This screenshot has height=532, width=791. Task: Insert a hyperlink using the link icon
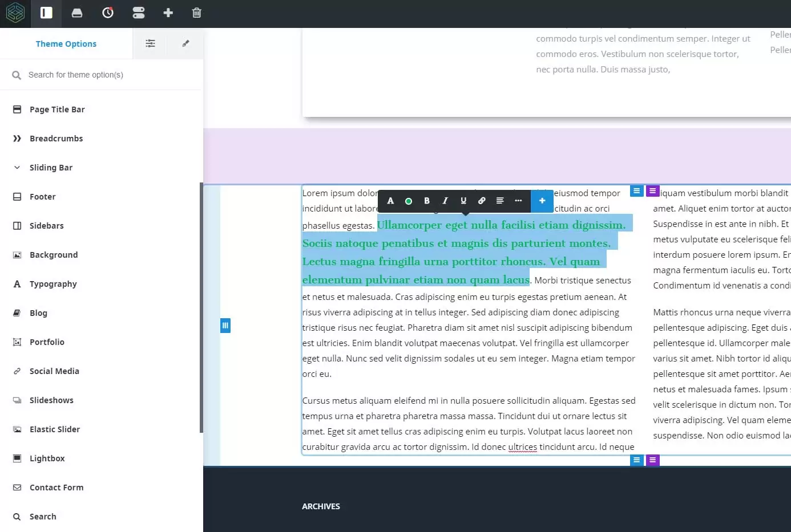click(482, 201)
